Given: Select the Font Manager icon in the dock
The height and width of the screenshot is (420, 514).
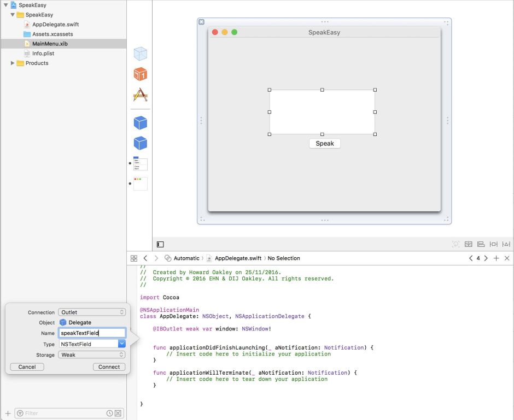Looking at the screenshot, I should click(139, 93).
